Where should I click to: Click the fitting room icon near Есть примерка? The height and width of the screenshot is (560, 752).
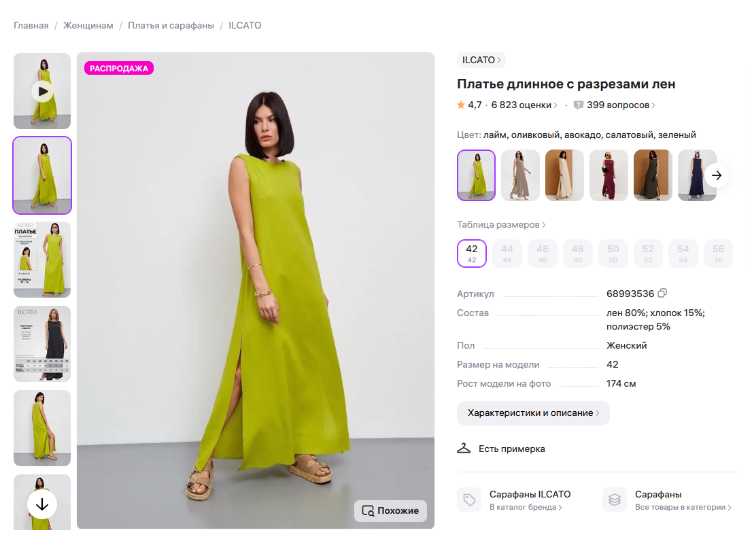click(x=464, y=448)
